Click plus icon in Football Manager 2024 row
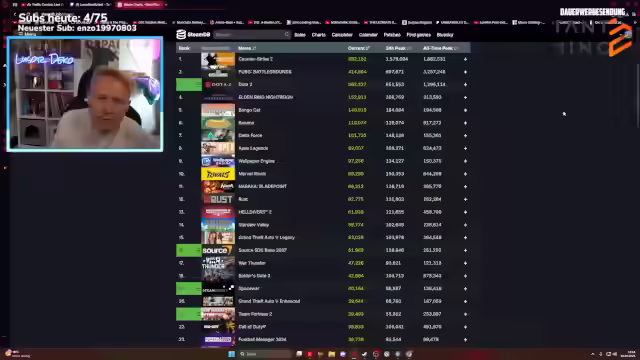This screenshot has height=360, width=640. point(465,340)
